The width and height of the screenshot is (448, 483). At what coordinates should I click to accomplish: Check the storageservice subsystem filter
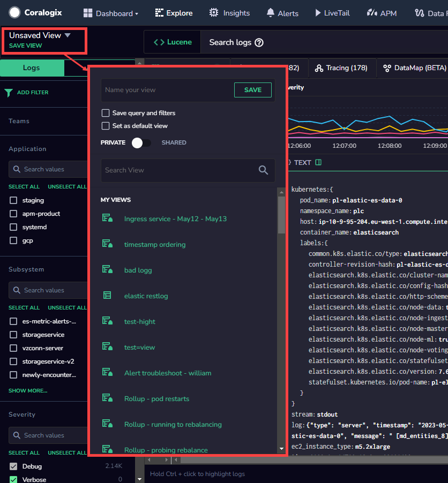13,335
